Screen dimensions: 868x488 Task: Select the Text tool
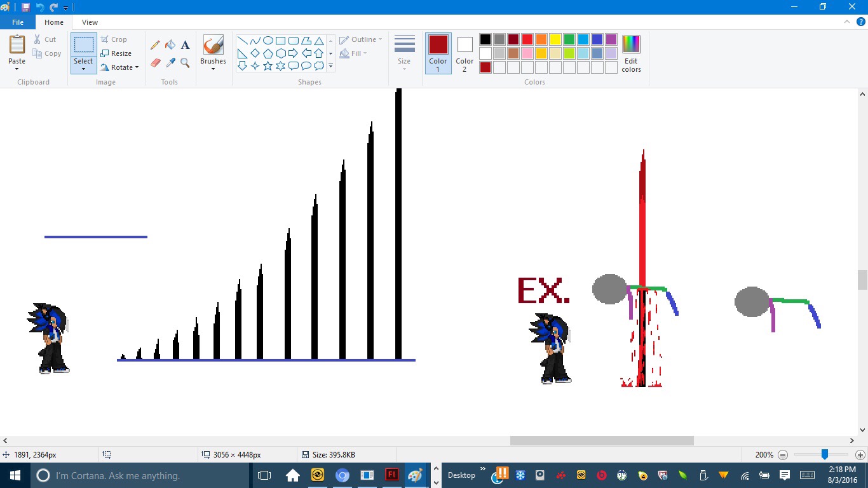pos(186,45)
